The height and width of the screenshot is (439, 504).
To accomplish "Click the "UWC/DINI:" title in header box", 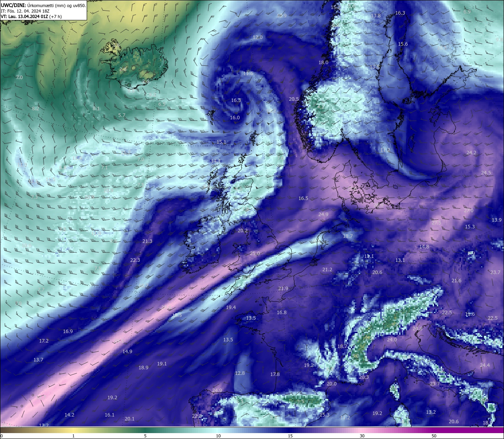I will tap(13, 5).
